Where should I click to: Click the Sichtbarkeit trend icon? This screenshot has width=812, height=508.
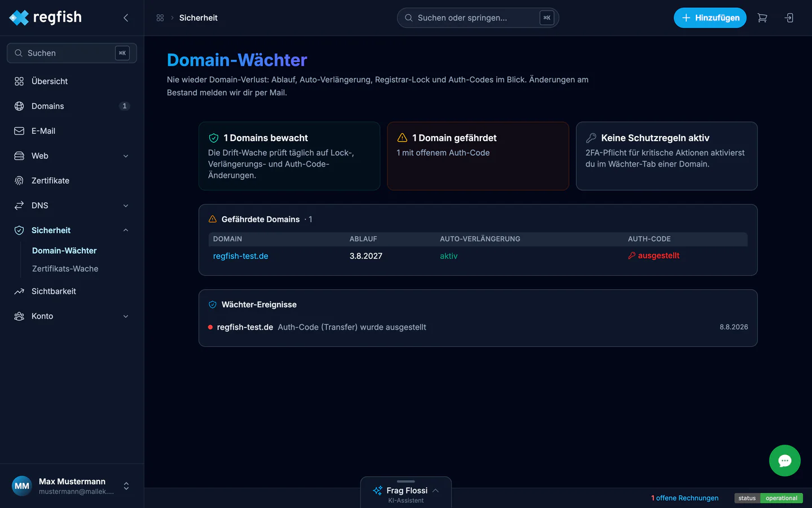tap(19, 291)
